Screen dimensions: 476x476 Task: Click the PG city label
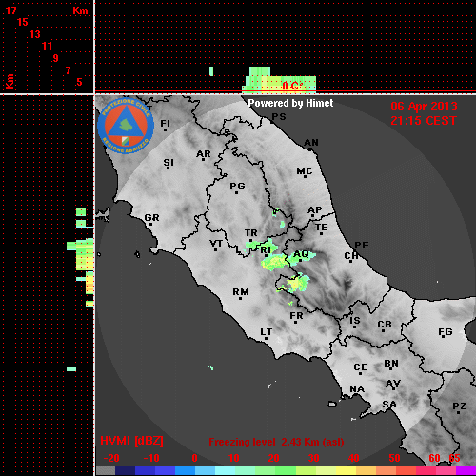237,186
